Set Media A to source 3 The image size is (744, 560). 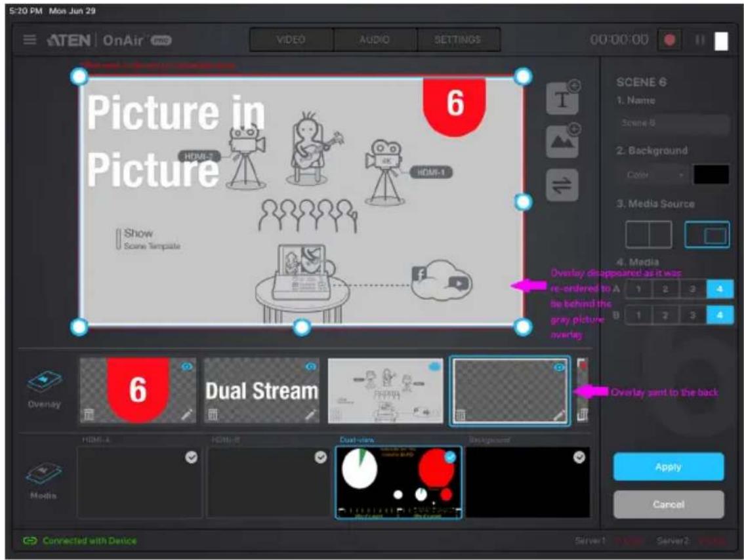click(x=693, y=289)
